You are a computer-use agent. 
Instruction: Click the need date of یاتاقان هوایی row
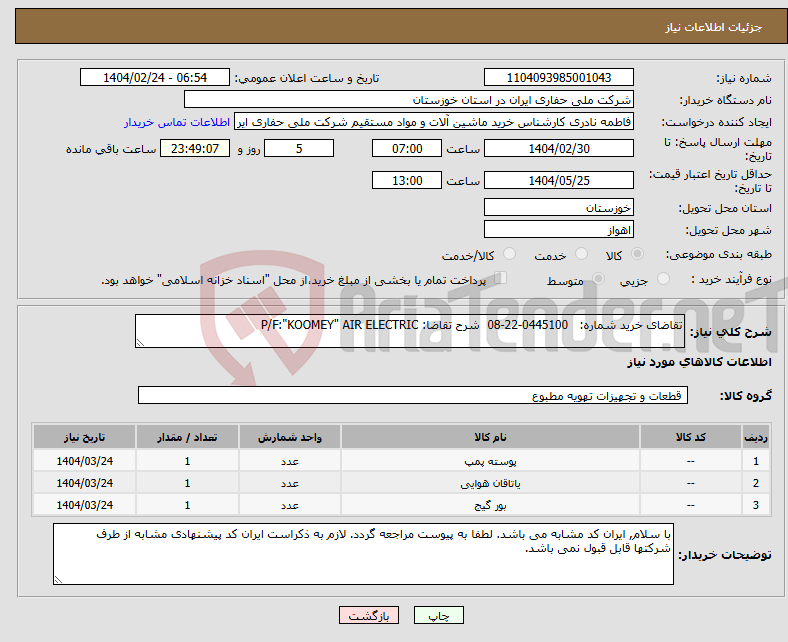point(84,483)
